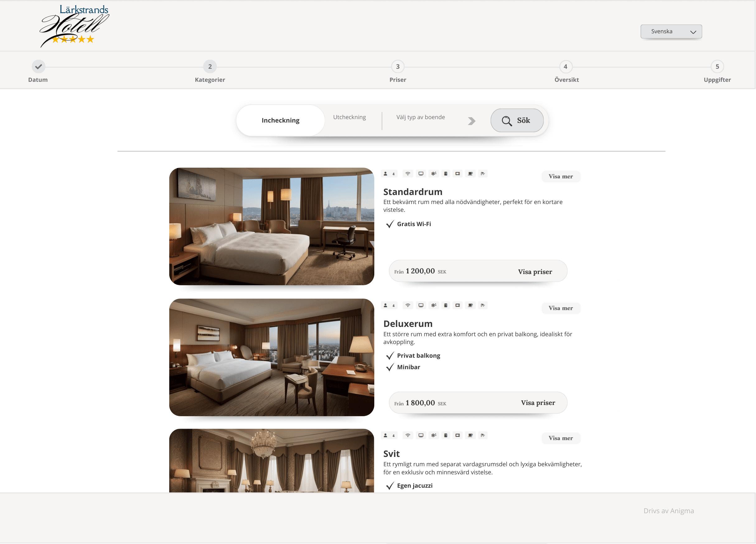Screen dimensions: 756x544
Task: Click the TV icon for Deluxerum
Action: click(421, 305)
